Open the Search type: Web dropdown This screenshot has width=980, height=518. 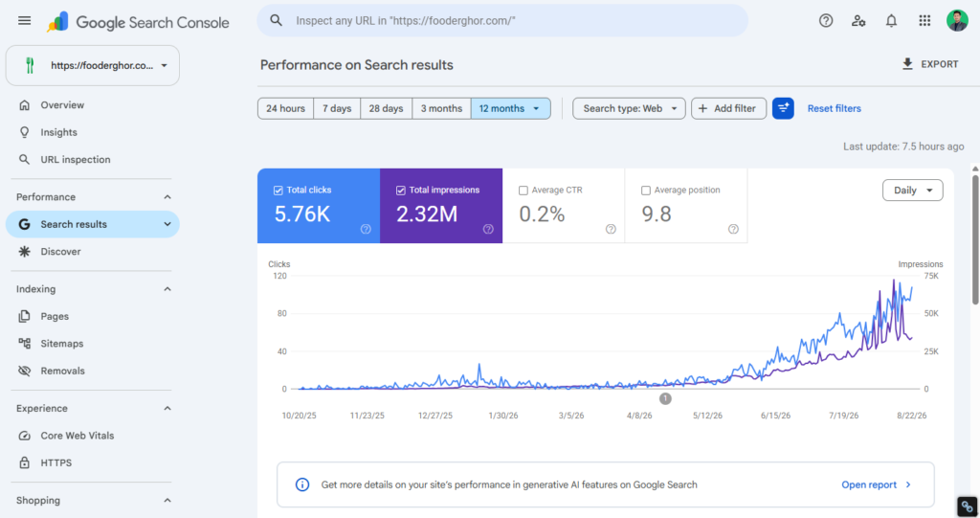(x=629, y=108)
